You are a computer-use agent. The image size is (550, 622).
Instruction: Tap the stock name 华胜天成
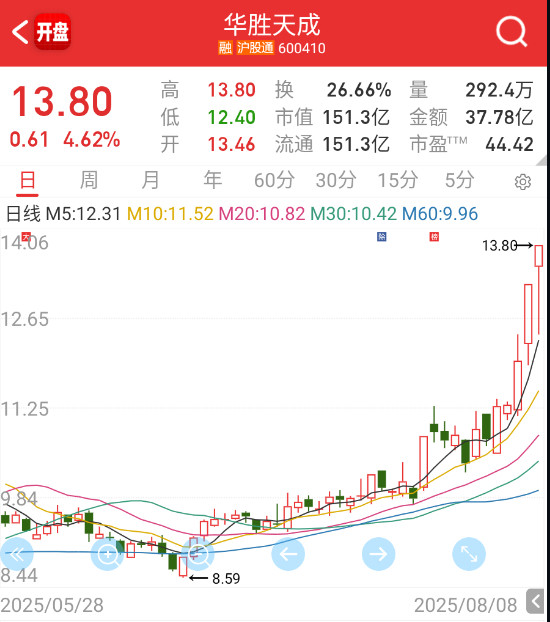tap(272, 25)
